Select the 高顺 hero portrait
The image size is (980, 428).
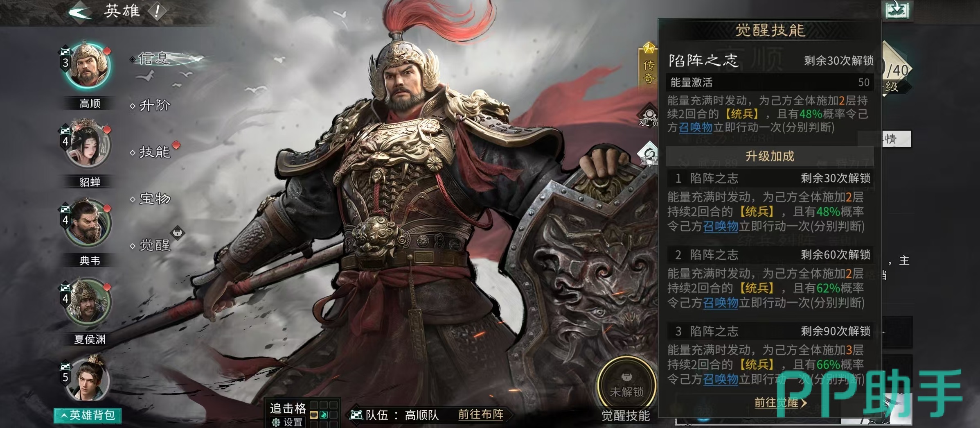pos(88,66)
